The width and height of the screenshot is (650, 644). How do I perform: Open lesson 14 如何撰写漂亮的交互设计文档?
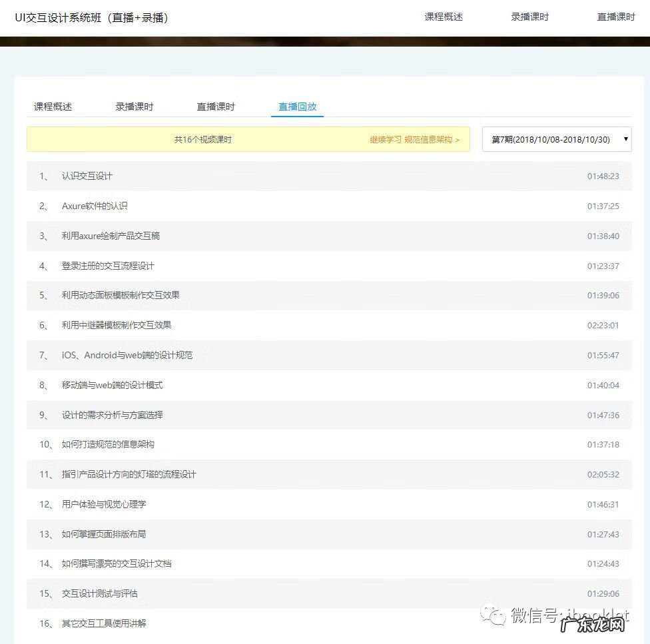point(329,563)
